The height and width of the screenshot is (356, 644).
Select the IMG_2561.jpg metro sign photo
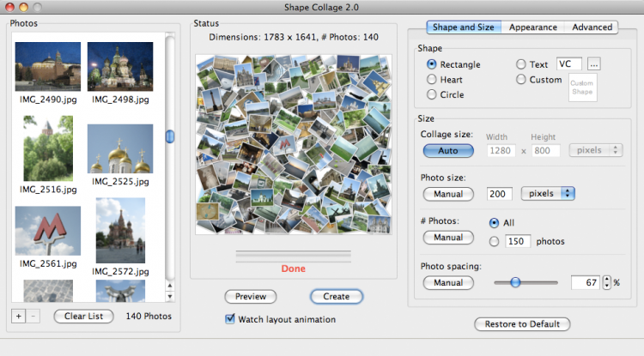[x=48, y=231]
